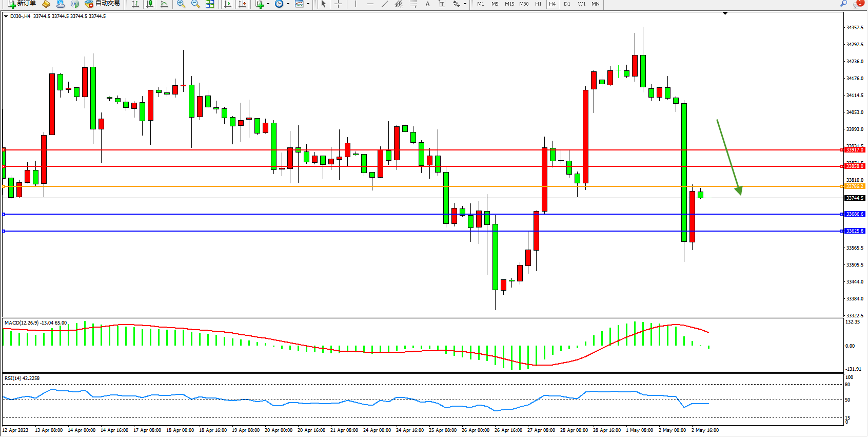
Task: Open the indicators list dropdown arrow
Action: [268, 4]
